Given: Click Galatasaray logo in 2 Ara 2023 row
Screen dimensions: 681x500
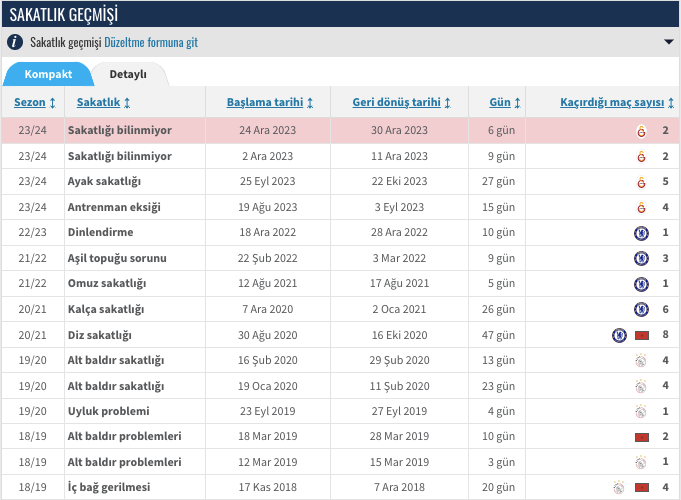Looking at the screenshot, I should tap(641, 156).
